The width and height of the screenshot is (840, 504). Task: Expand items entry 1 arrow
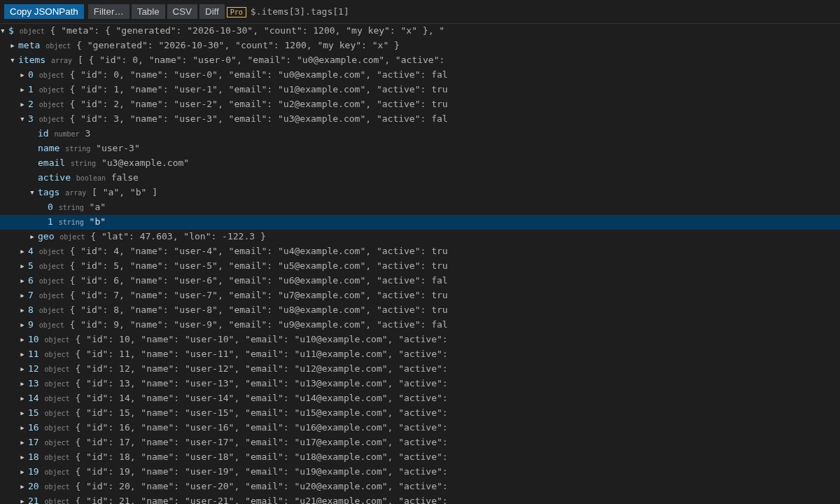(22, 90)
